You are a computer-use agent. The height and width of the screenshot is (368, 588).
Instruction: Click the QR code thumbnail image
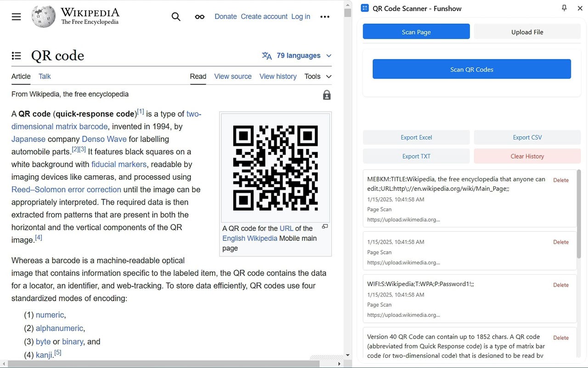coord(275,168)
